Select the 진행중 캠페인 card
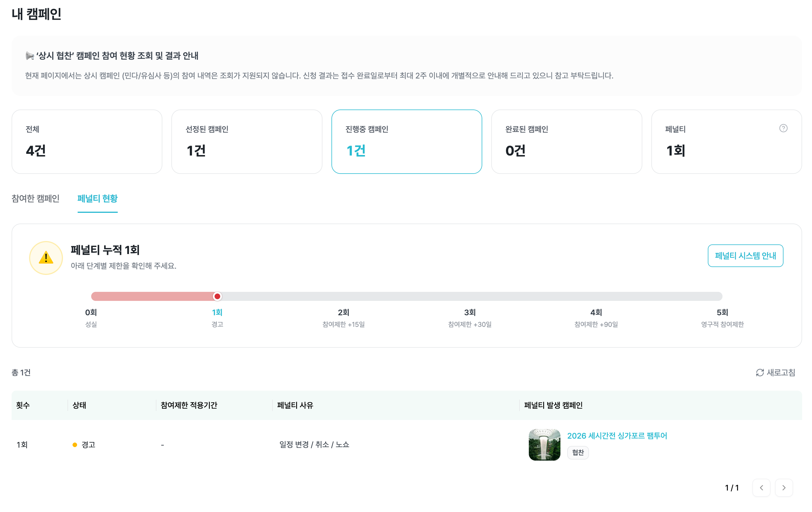This screenshot has height=512, width=812. [x=407, y=142]
